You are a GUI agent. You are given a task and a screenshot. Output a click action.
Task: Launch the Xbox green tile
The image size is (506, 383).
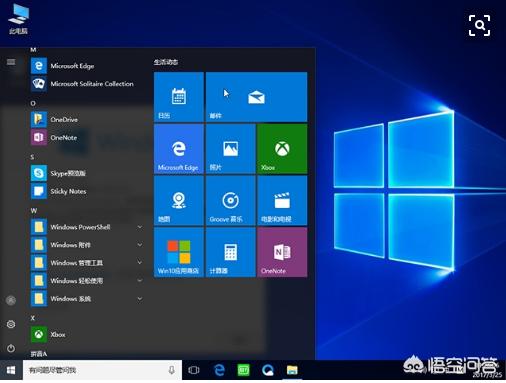tap(282, 149)
